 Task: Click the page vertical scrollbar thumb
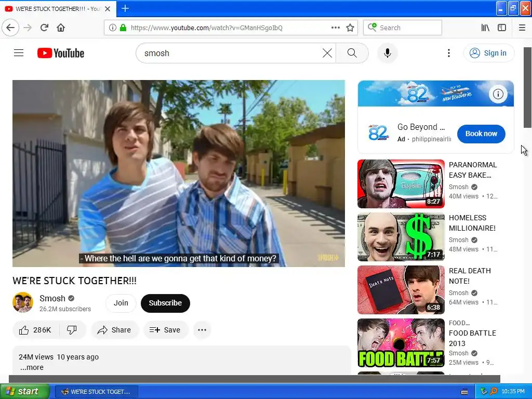[x=527, y=87]
